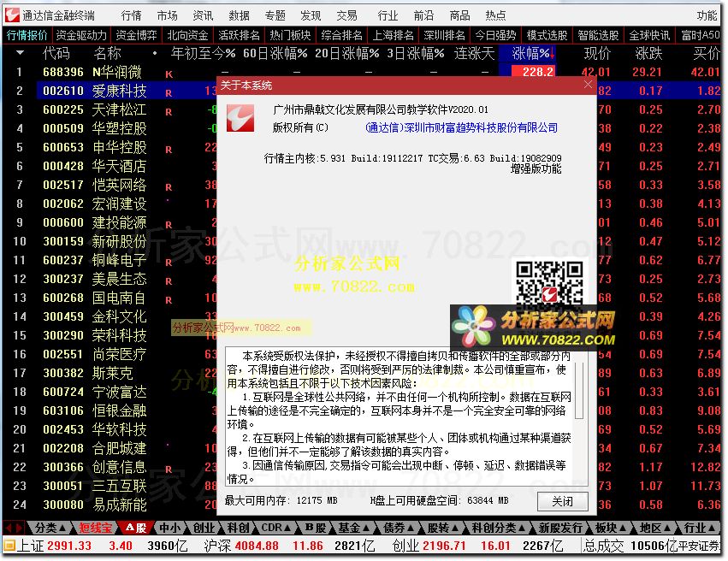728x561 pixels.
Task: Switch to 上海排名 tab
Action: [393, 35]
